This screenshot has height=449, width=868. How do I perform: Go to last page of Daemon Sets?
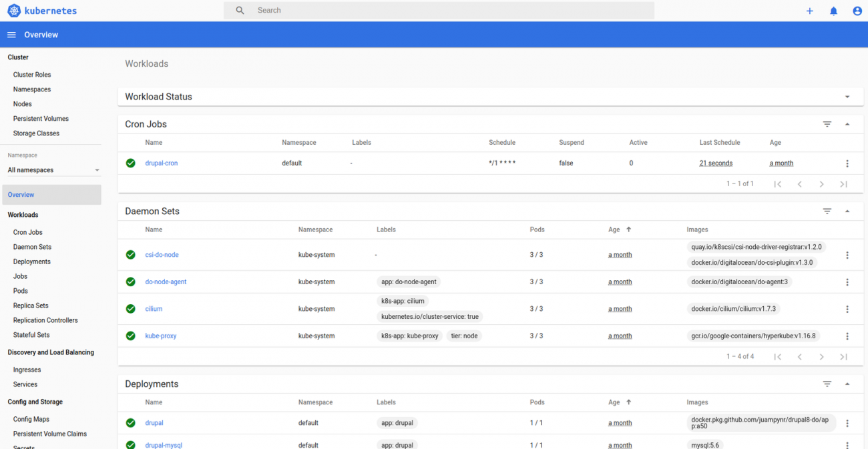pos(844,357)
